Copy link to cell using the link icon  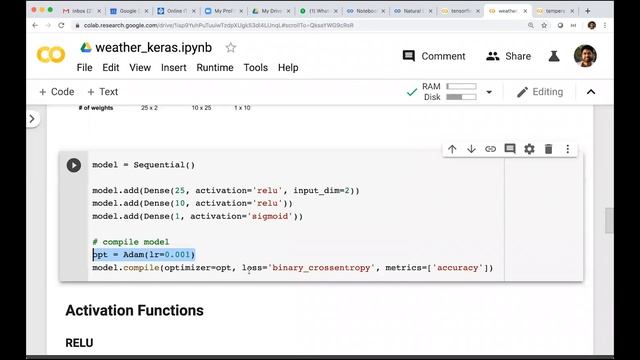point(490,149)
